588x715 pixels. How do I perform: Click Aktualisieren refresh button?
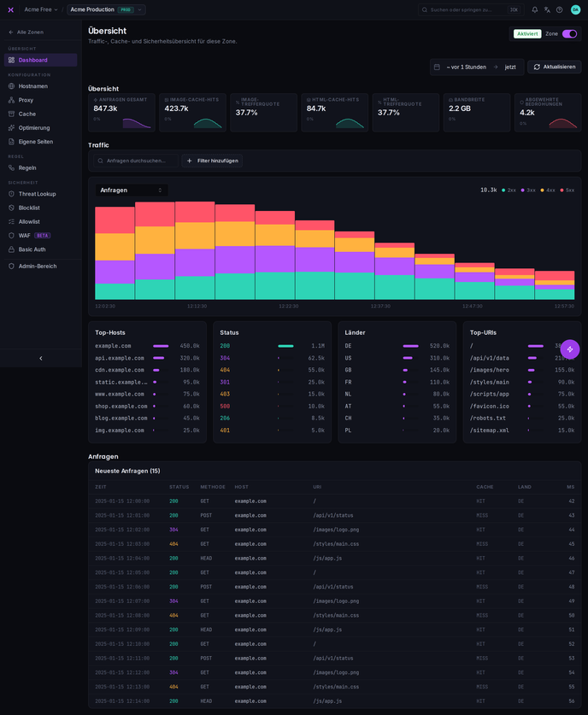[x=555, y=67]
